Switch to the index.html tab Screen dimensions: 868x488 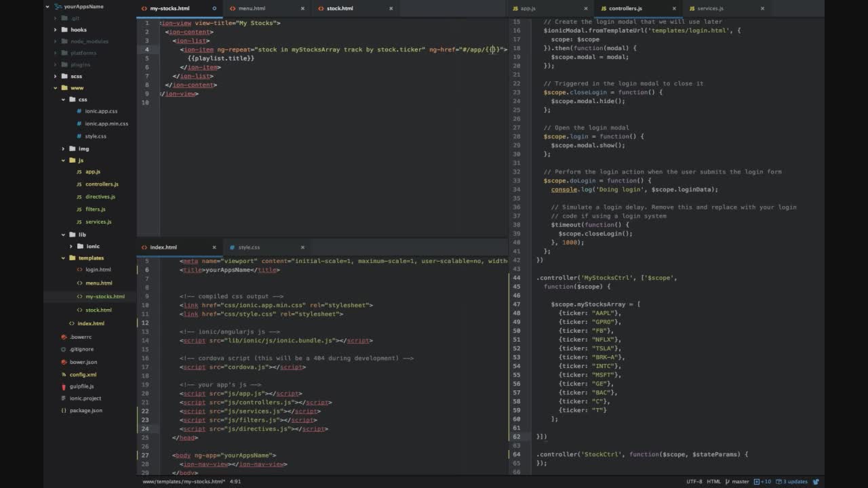pos(180,247)
